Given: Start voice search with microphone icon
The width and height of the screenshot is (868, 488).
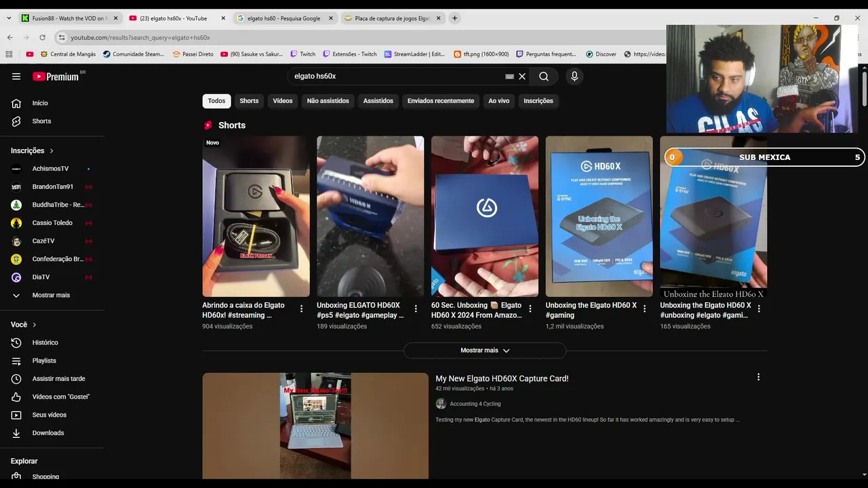Looking at the screenshot, I should tap(574, 77).
